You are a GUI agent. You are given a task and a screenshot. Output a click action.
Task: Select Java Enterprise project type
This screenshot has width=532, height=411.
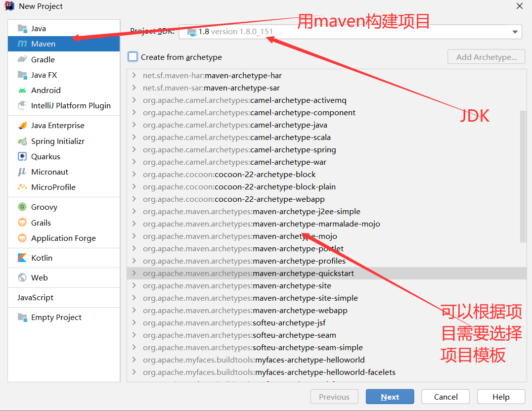64,125
